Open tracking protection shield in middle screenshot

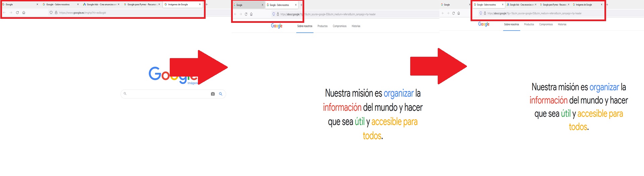pos(274,14)
